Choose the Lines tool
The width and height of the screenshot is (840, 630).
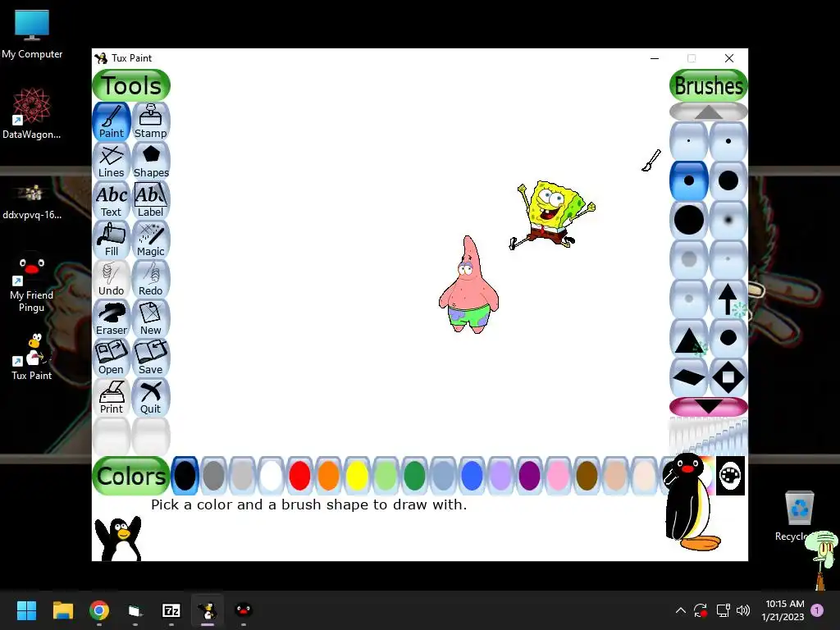point(112,161)
